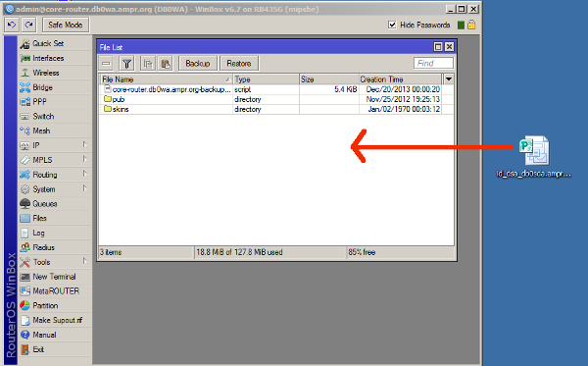Toggle the Hide Passwords checkbox
The image size is (588, 366).
point(392,25)
